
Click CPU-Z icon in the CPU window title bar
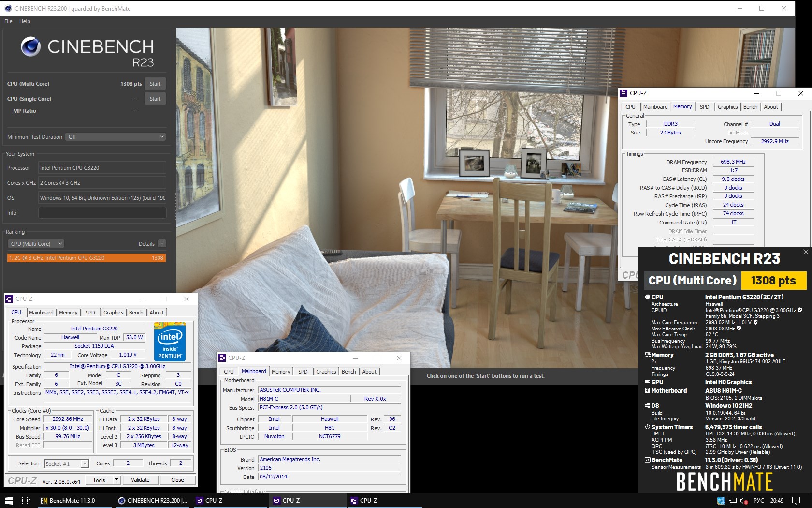(x=9, y=299)
